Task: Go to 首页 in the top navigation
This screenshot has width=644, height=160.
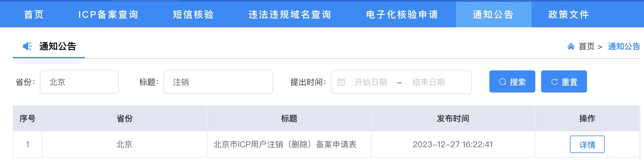Action: pos(34,15)
